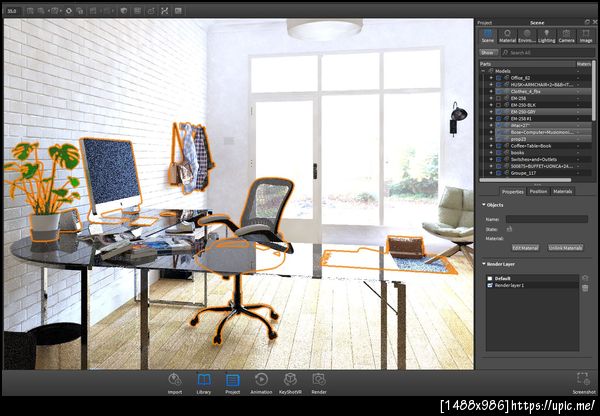Expand the Clothes_4_fbx tree node
Image resolution: width=600 pixels, height=416 pixels.
(491, 91)
